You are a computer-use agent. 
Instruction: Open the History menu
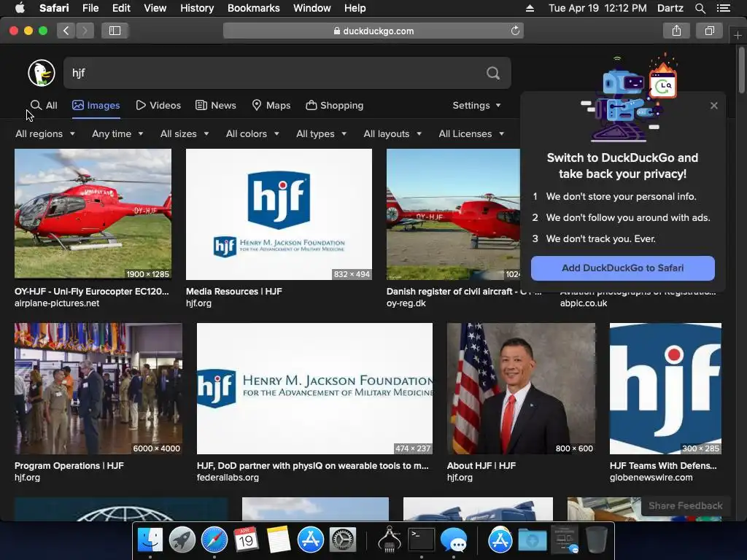click(197, 8)
